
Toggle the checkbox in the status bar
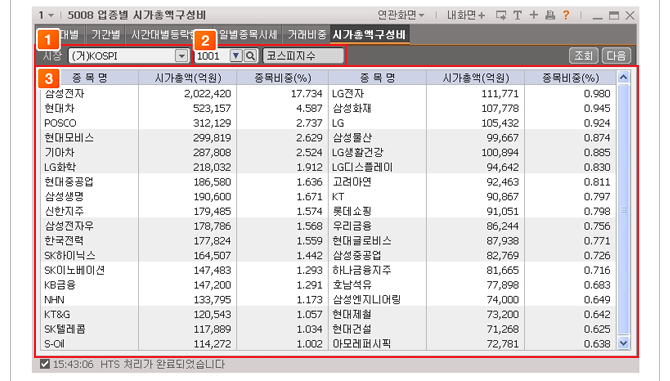click(x=44, y=364)
